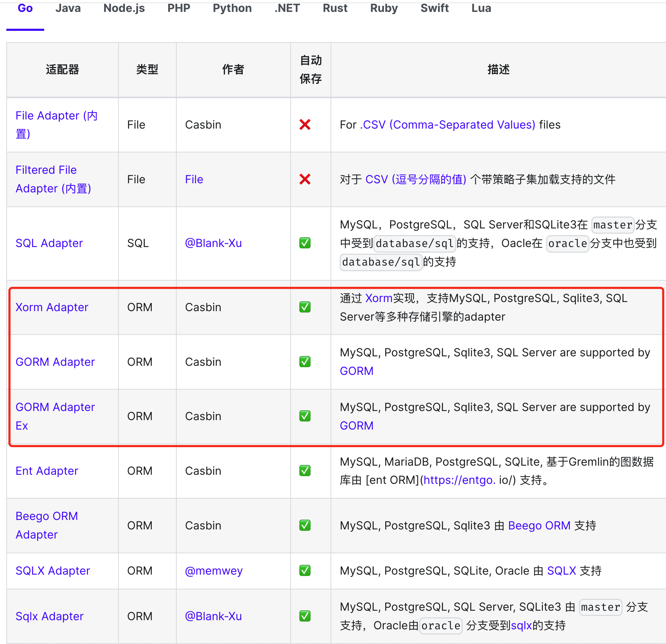Viewport: 666px width, 644px height.
Task: Switch to the Java tab
Action: point(68,8)
